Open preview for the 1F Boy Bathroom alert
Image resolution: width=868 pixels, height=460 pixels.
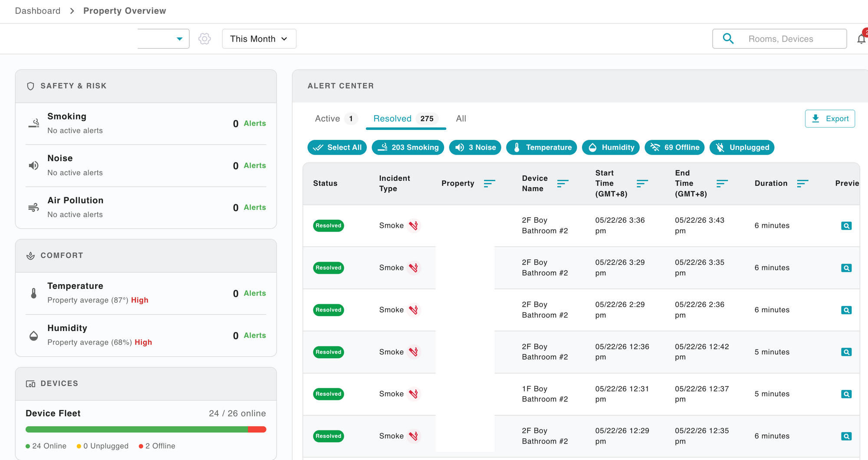click(846, 394)
